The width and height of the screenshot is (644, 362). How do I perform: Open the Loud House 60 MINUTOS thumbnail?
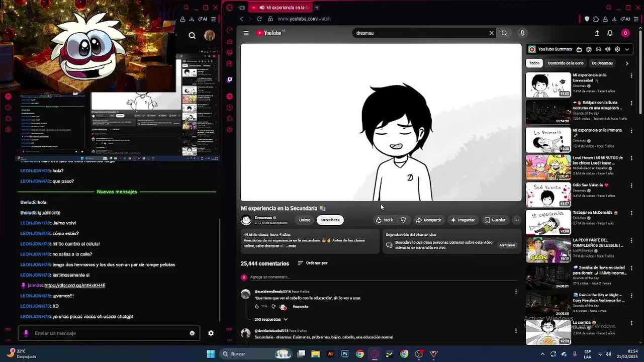548,167
